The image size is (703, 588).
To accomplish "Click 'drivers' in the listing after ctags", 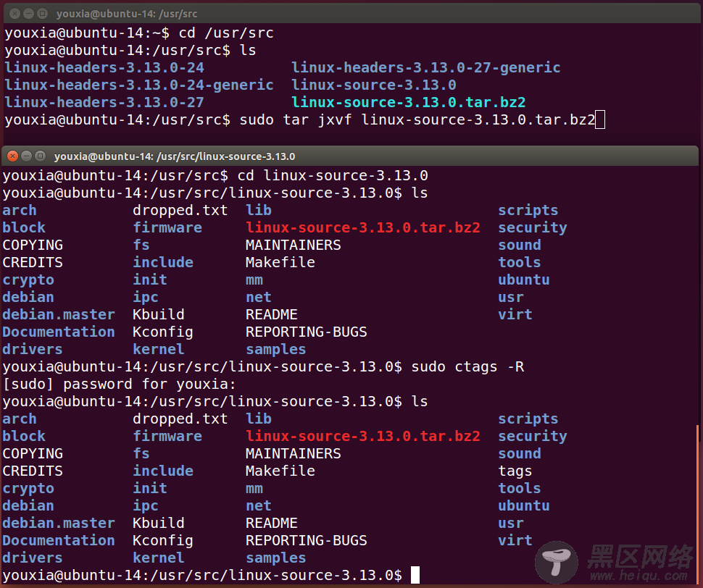I will (33, 558).
